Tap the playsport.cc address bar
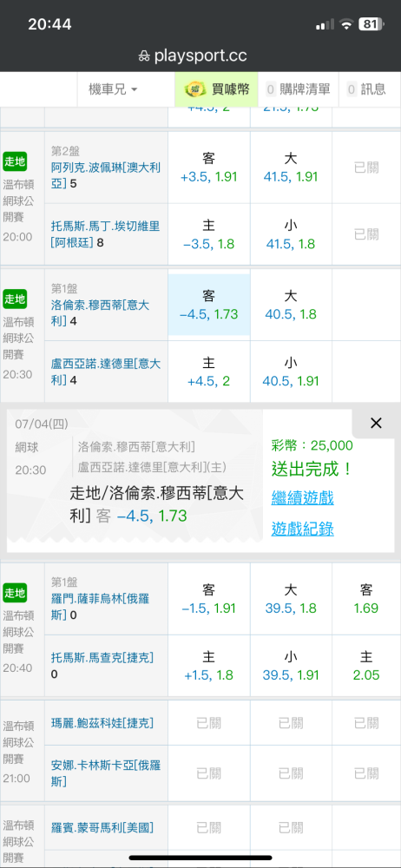The image size is (401, 868). click(200, 56)
